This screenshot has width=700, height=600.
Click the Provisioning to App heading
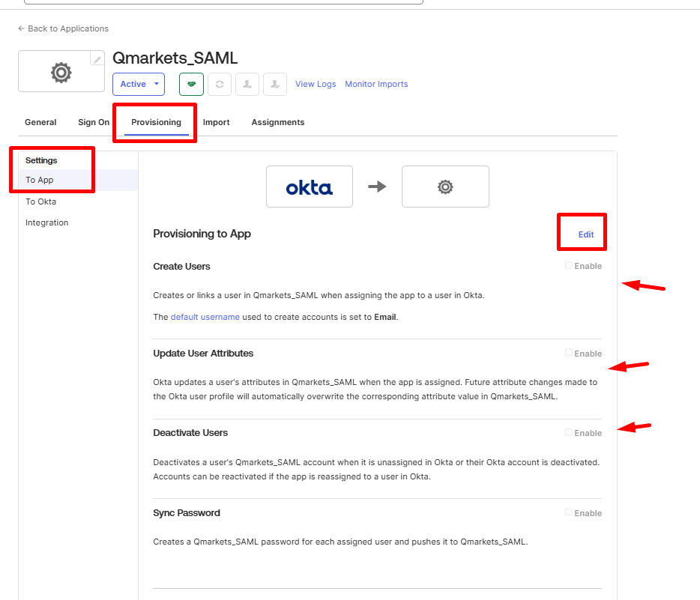tap(202, 234)
